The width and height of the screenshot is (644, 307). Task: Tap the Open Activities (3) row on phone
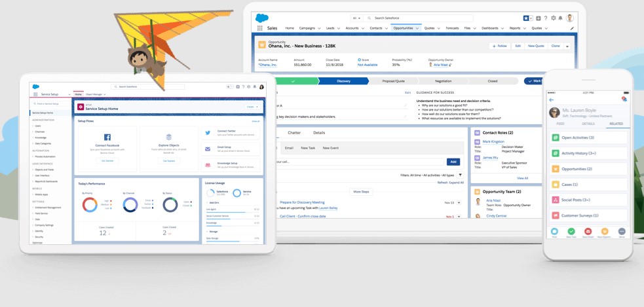click(588, 138)
